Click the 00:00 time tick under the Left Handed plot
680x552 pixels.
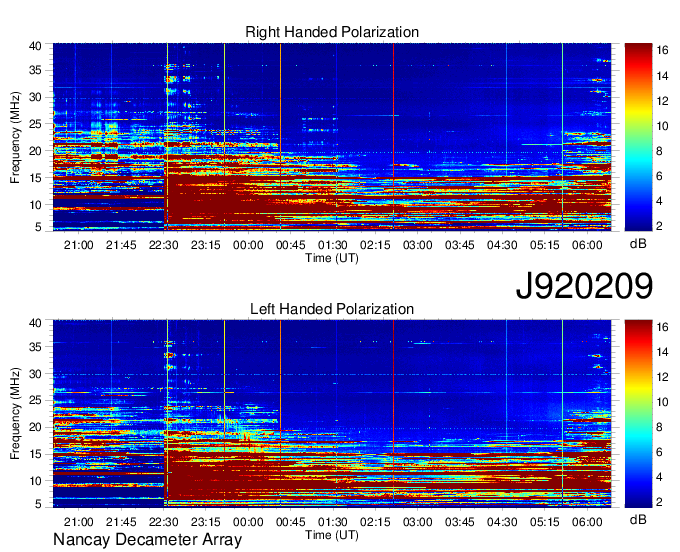pyautogui.click(x=248, y=522)
